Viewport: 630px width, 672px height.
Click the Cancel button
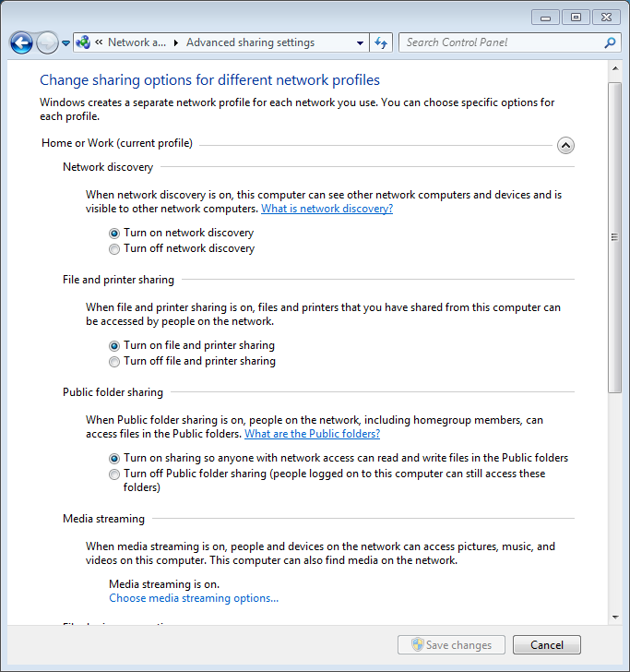coord(546,644)
